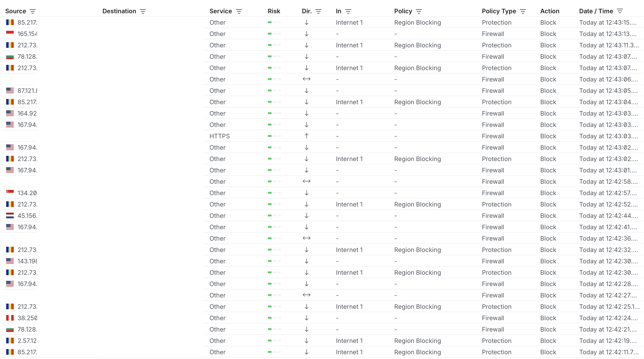
Task: Open the Dir. column filter
Action: point(318,11)
